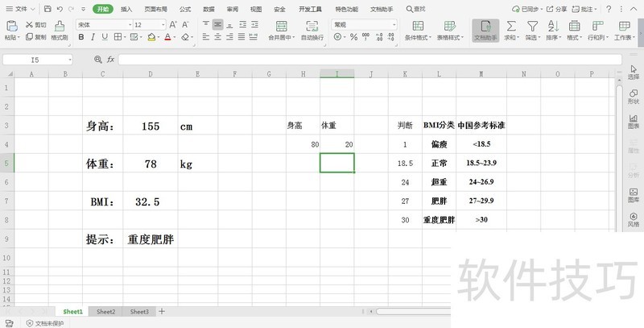Click the Borders grid icon
The image size is (644, 328).
pos(118,37)
